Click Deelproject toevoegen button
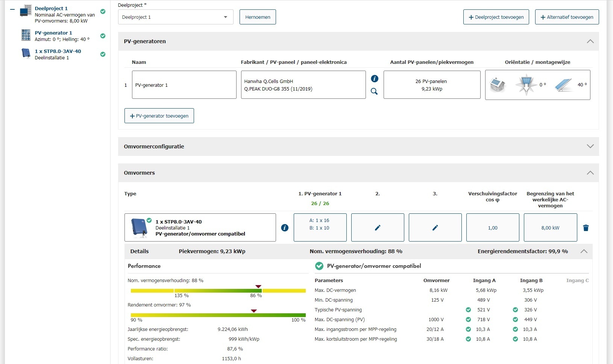 [496, 17]
